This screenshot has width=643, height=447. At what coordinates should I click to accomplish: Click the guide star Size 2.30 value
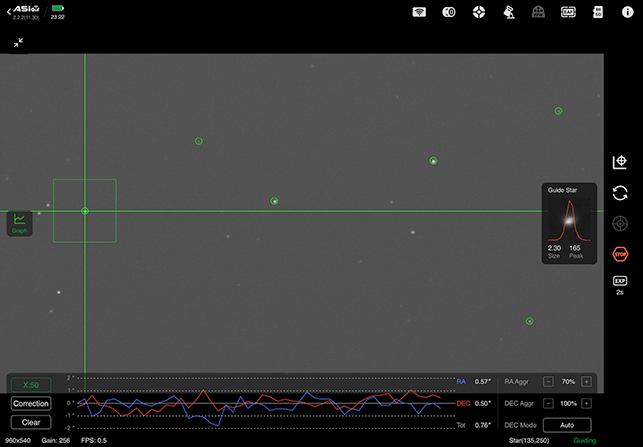click(x=554, y=248)
